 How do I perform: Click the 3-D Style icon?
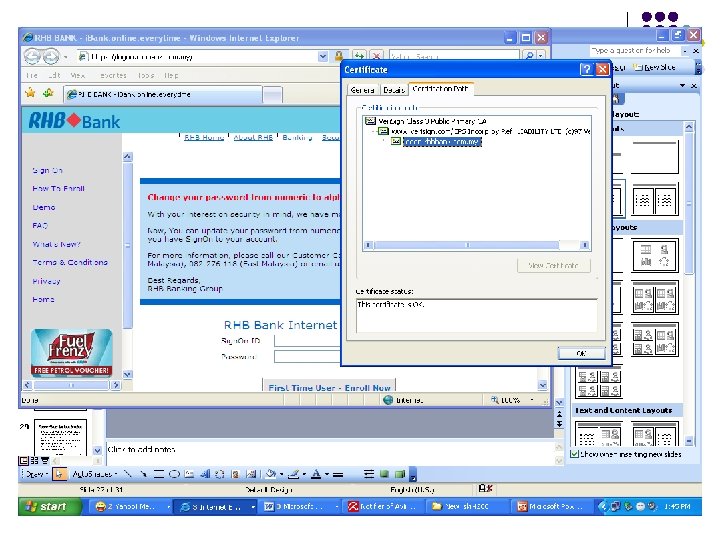pos(400,474)
